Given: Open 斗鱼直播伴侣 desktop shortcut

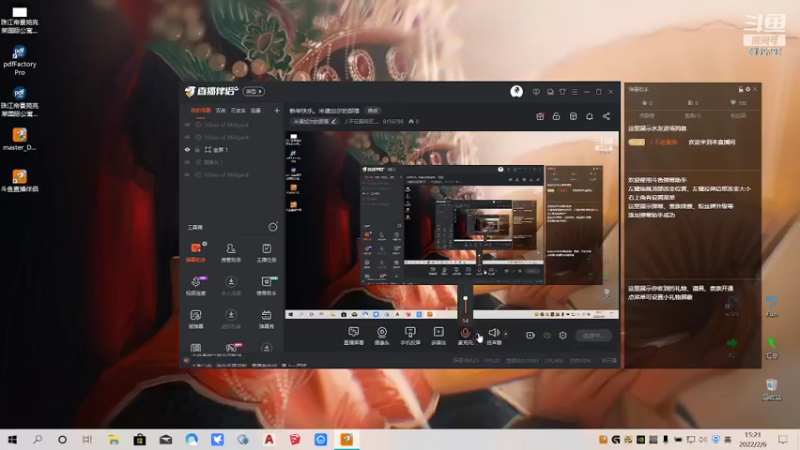Looking at the screenshot, I should coord(19,181).
